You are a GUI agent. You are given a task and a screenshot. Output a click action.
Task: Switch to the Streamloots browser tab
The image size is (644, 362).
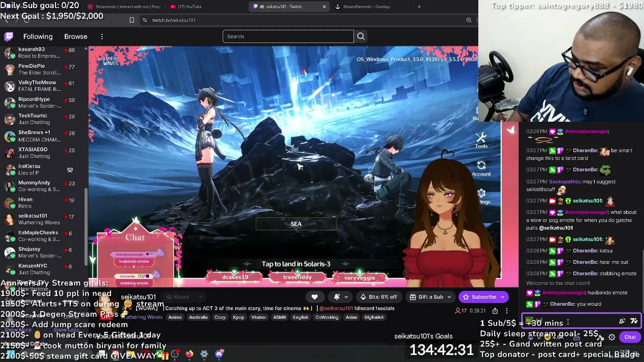tap(123, 7)
